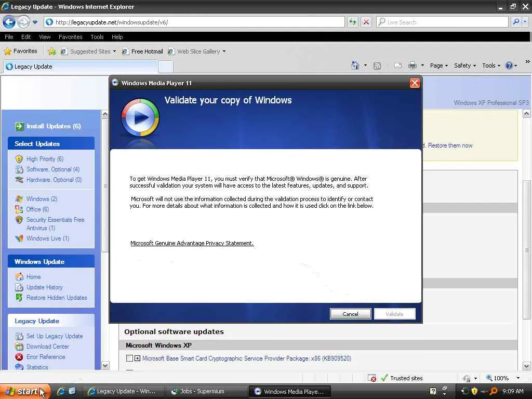This screenshot has width=532, height=399.
Task: Click the Read Mail icon
Action: click(x=398, y=65)
